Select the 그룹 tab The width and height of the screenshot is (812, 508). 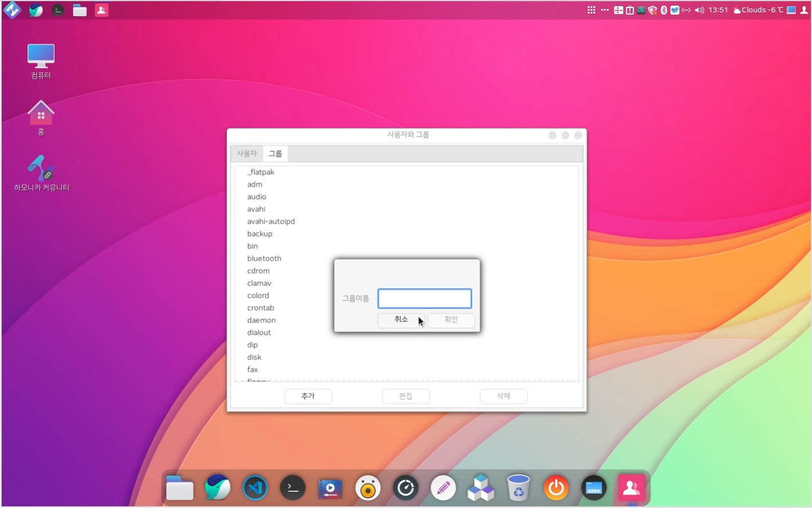275,153
